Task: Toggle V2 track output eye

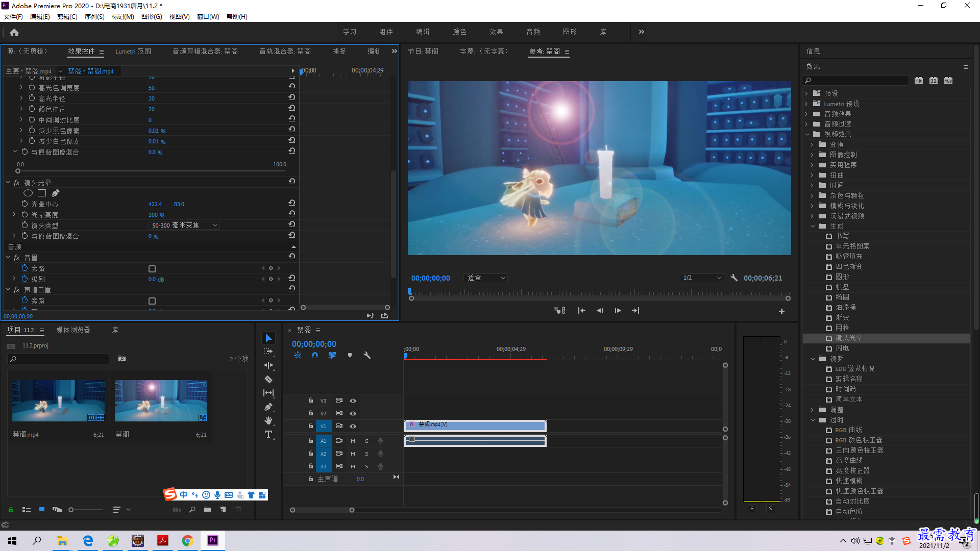Action: tap(353, 414)
